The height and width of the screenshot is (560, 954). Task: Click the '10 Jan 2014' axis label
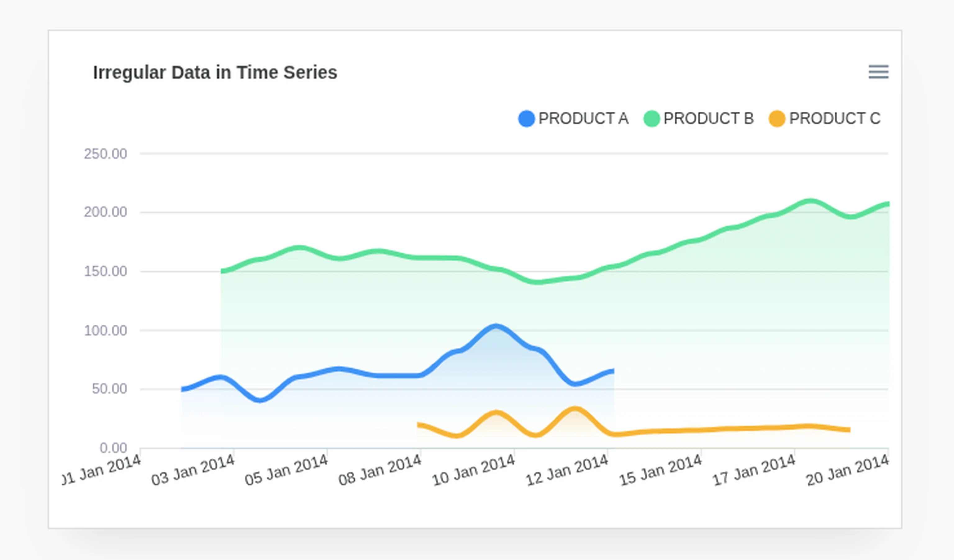[473, 470]
